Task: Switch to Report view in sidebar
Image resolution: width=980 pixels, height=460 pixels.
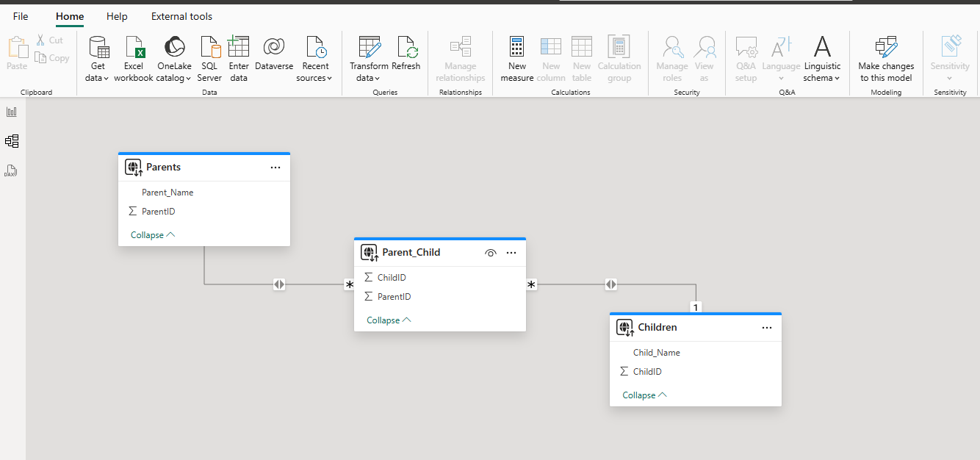Action: [x=12, y=112]
